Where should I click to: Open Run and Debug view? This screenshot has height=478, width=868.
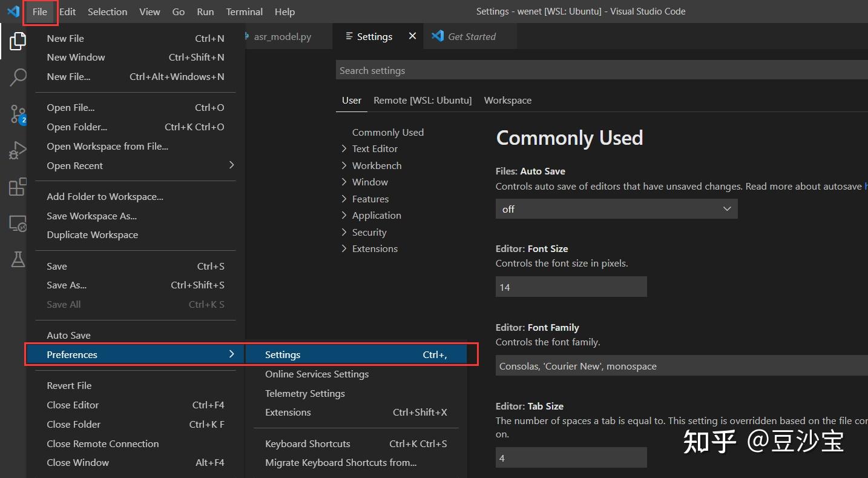tap(18, 150)
